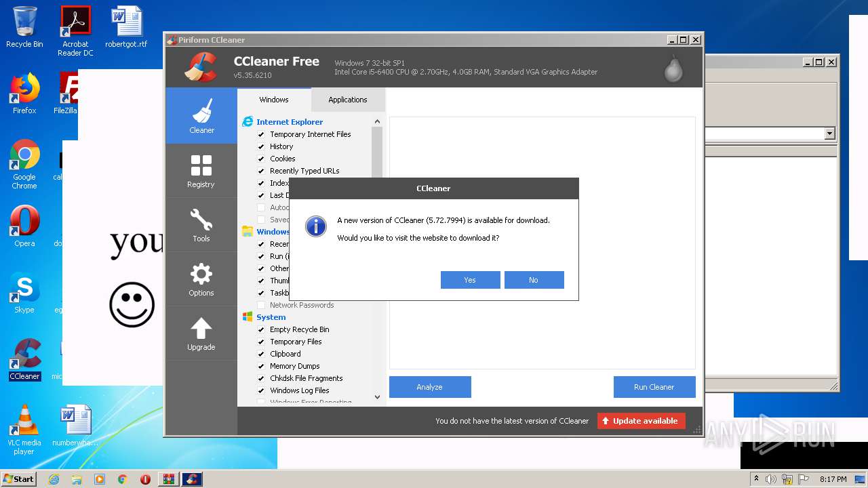Click the taskbar clock showing 8:17 PM
This screenshot has width=868, height=488.
point(833,479)
